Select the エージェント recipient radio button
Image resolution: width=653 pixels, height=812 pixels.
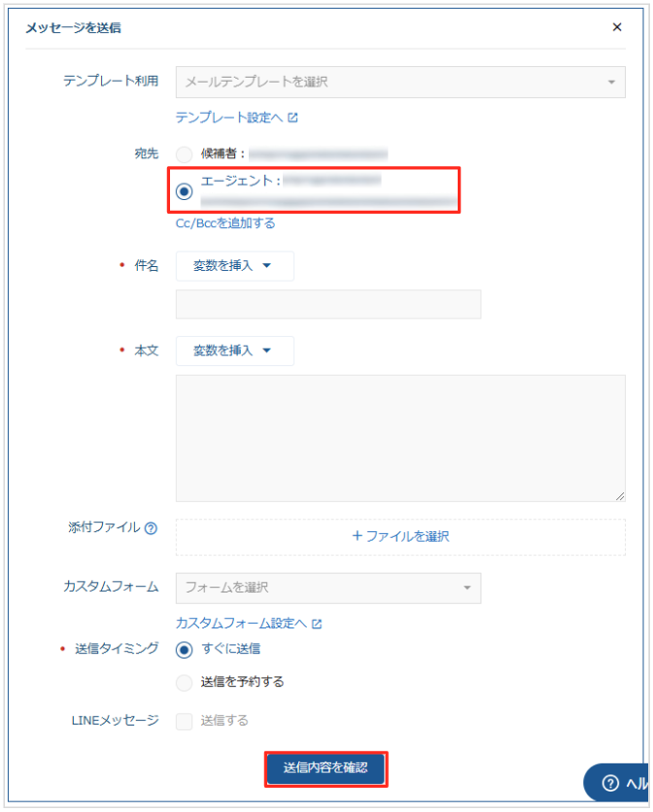(x=185, y=191)
